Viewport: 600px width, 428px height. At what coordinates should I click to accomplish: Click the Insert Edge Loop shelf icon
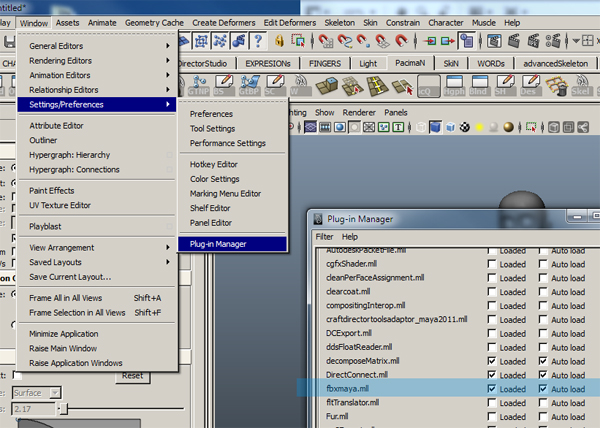[378, 86]
